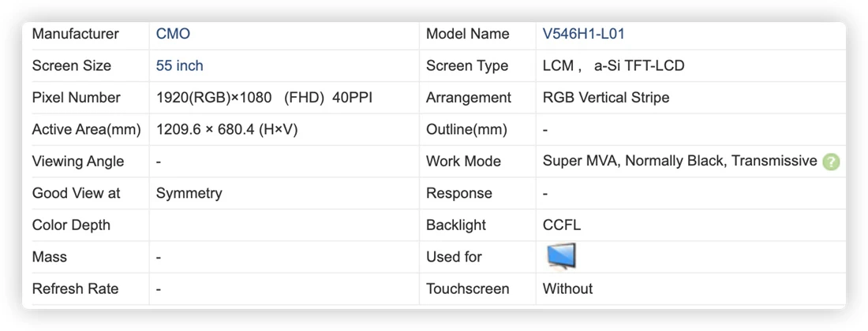Click the 'Model Name' label
Viewport: 868px width, 331px height.
pos(467,34)
